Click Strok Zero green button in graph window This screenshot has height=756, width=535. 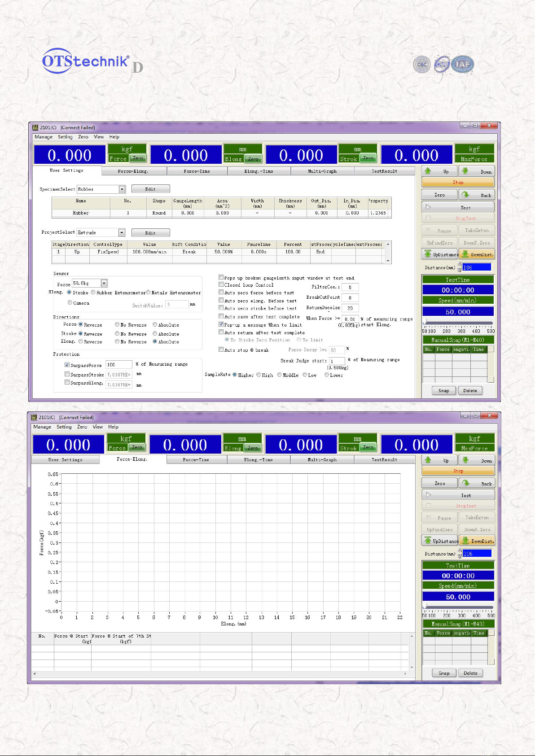point(368,447)
